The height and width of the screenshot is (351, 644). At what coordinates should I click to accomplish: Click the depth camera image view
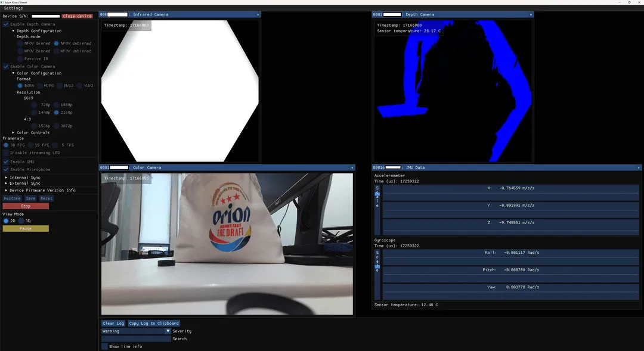(453, 91)
